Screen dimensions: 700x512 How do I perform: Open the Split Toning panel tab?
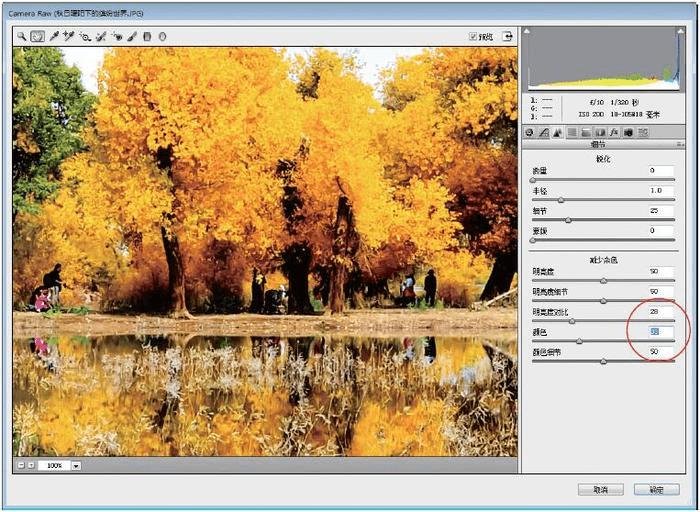point(586,132)
